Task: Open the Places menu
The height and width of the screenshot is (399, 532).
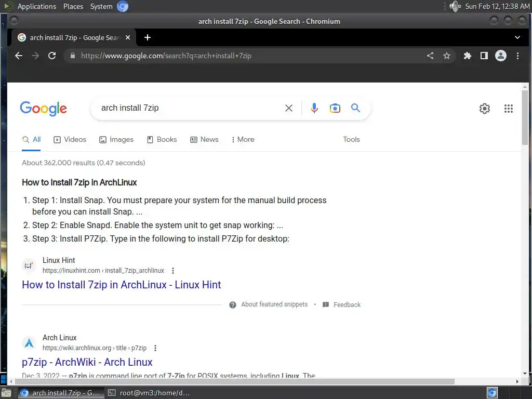Action: pos(73,6)
